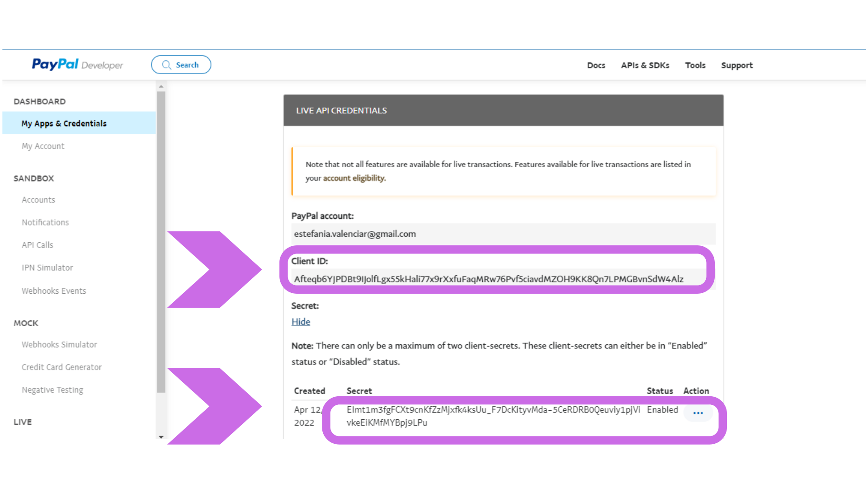Click the LIVE section heading in sidebar
This screenshot has width=868, height=488.
click(23, 422)
